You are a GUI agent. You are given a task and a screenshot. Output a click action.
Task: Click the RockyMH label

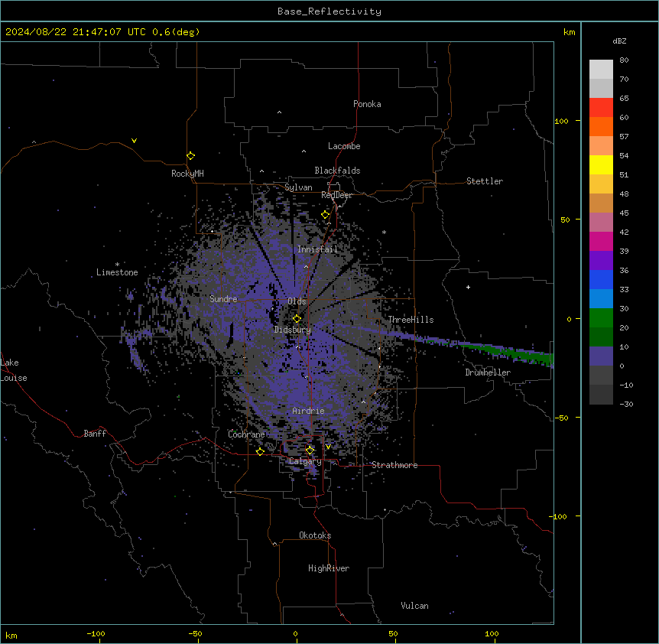pyautogui.click(x=187, y=174)
